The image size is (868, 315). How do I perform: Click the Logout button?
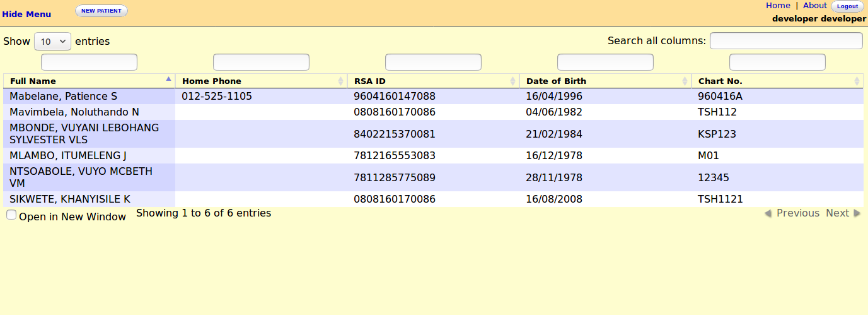(x=847, y=6)
